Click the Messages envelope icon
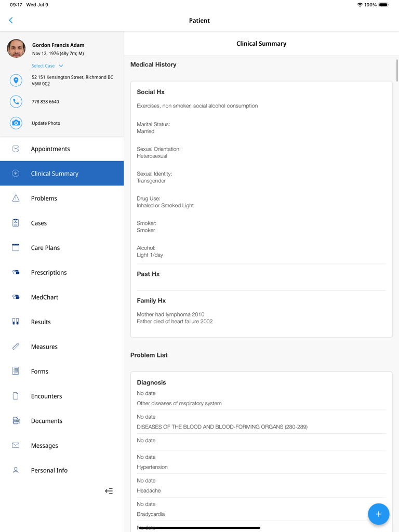The width and height of the screenshot is (399, 532). coord(16,445)
